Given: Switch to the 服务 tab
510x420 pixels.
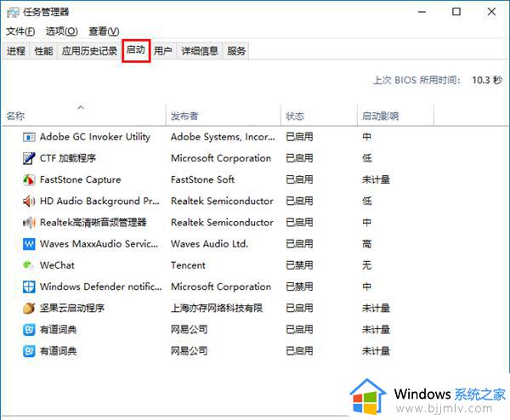Looking at the screenshot, I should [236, 51].
